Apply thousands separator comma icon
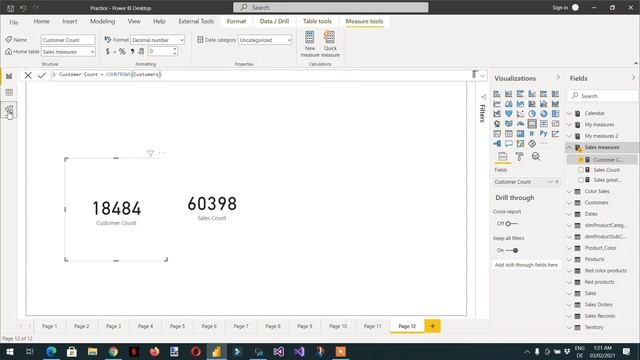The image size is (640, 360). coord(132,51)
